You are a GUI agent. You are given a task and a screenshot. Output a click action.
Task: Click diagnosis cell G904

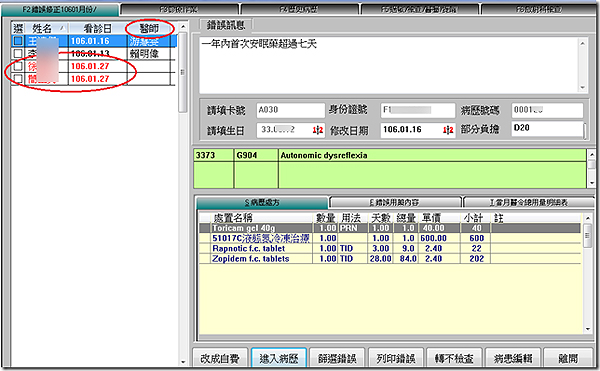pos(256,155)
